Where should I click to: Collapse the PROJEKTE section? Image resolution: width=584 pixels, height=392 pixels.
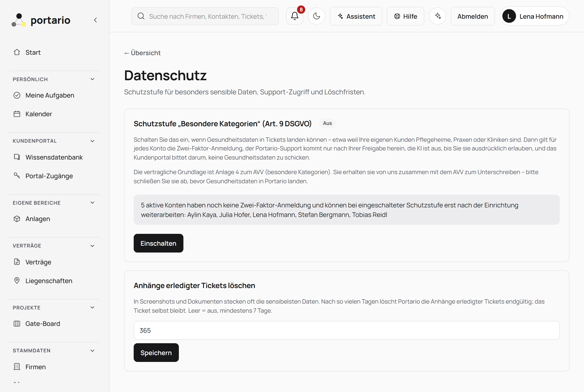pos(92,307)
